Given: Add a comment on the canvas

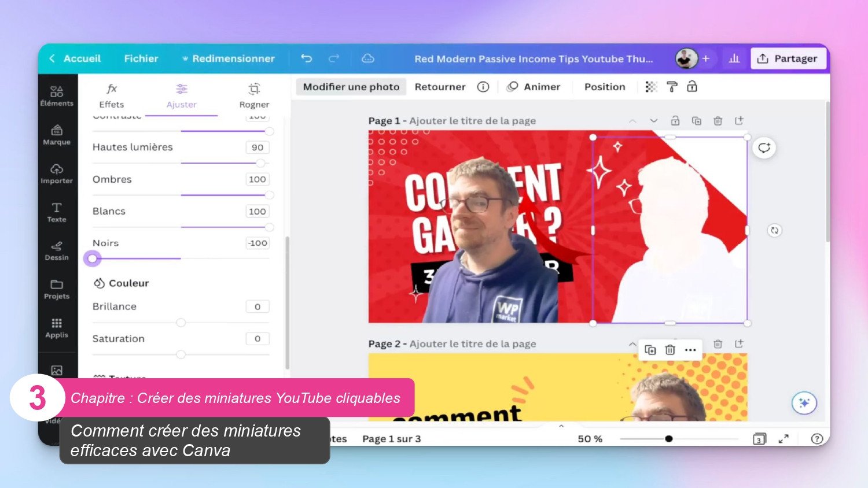Looking at the screenshot, I should pyautogui.click(x=764, y=147).
